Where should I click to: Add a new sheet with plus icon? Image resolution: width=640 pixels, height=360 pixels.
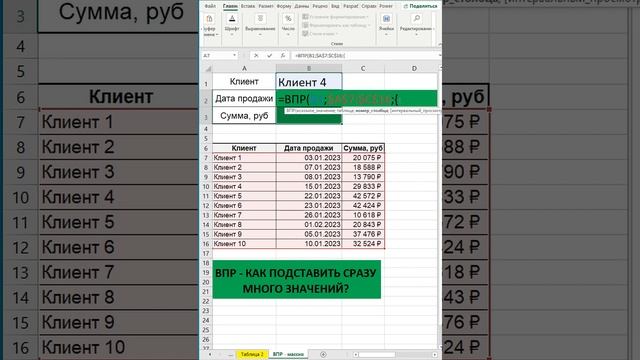[x=323, y=354]
